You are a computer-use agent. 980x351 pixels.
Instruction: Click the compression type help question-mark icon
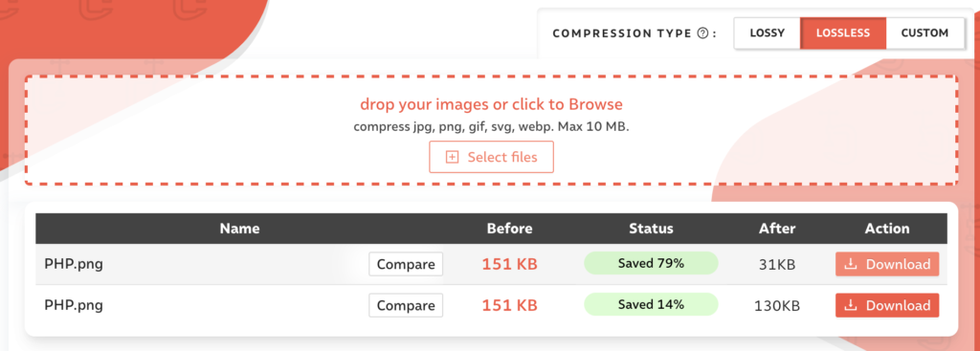[702, 33]
